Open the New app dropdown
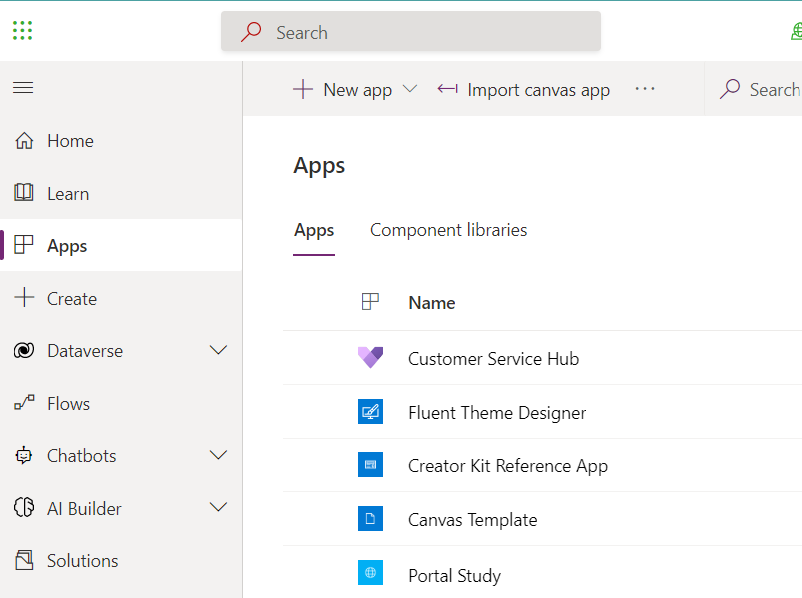 pos(409,89)
